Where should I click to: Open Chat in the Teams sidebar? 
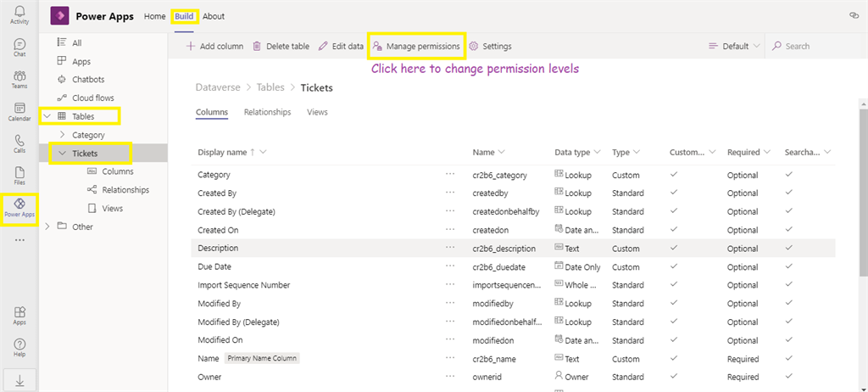[x=19, y=47]
